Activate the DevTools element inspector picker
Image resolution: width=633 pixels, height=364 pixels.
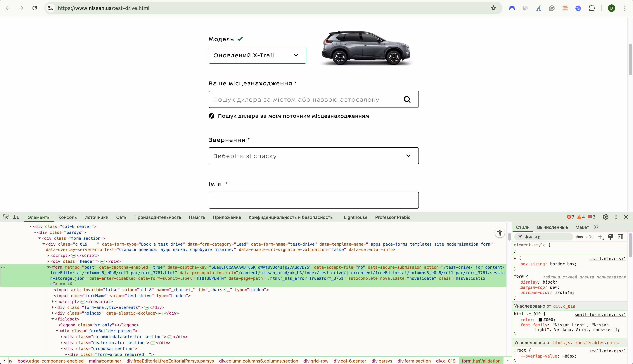click(6, 217)
